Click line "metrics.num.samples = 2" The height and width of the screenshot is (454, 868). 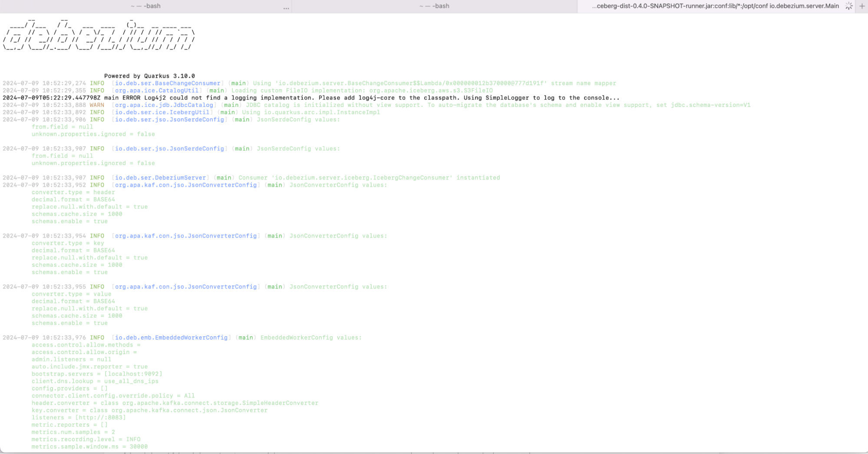click(x=73, y=432)
